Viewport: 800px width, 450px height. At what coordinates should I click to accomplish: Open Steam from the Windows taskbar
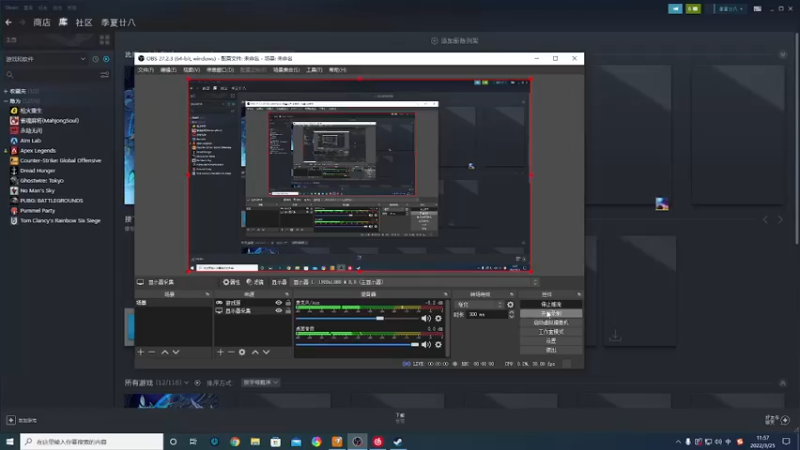398,441
